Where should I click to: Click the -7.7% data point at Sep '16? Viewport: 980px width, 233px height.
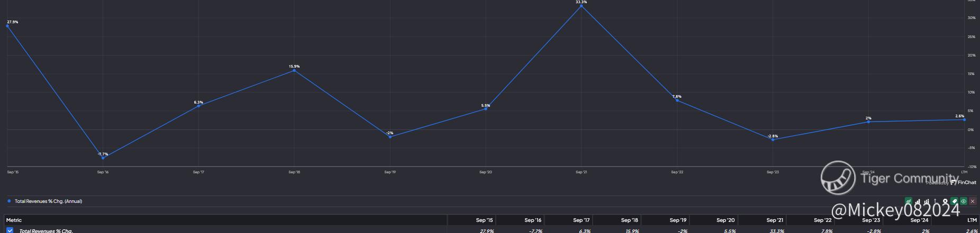pos(103,158)
